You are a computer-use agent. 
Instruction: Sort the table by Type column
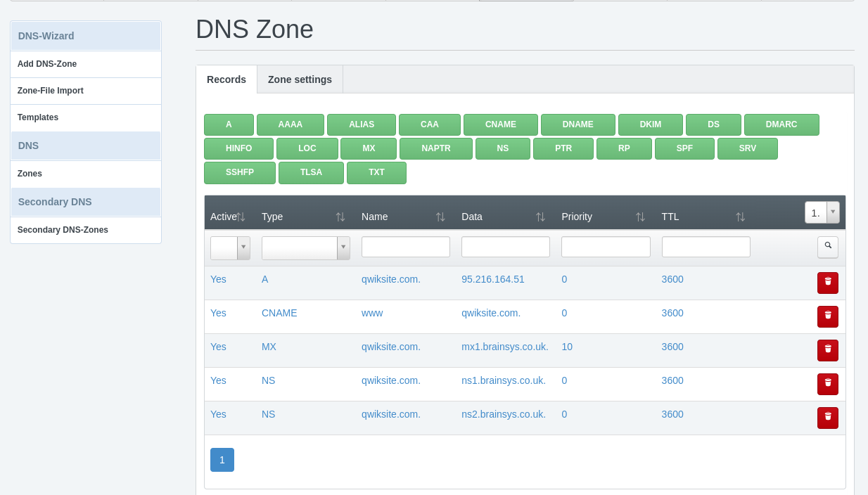click(x=340, y=217)
